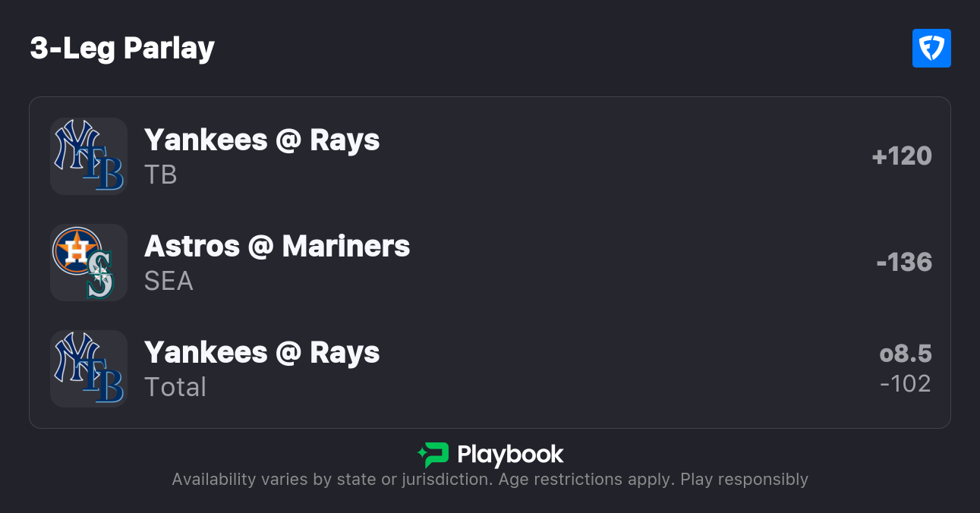Open the Astros @ Mariners matchup title
Image resolution: width=980 pixels, height=513 pixels.
tap(277, 247)
